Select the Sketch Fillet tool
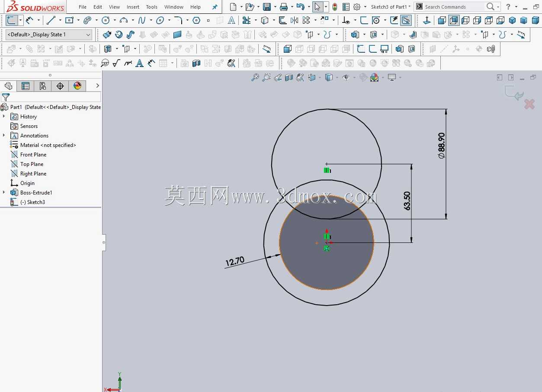 pos(178,20)
